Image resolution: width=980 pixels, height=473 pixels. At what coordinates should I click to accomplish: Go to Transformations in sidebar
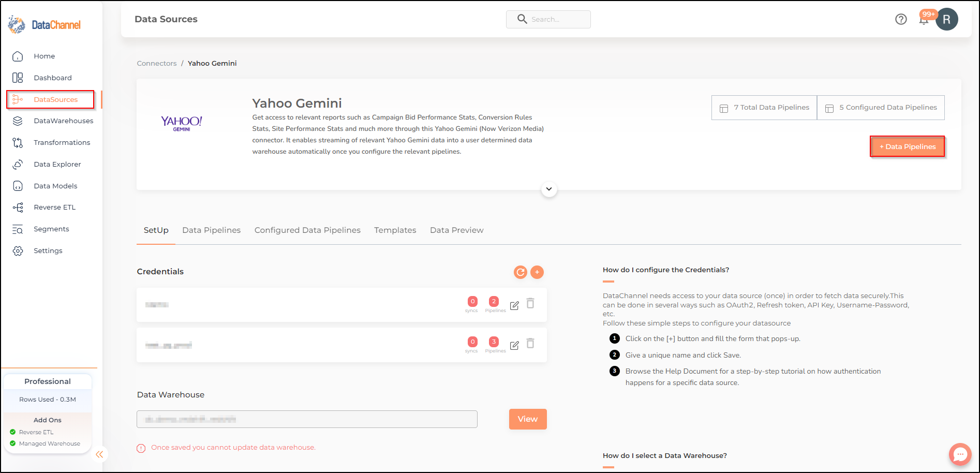pos(62,143)
